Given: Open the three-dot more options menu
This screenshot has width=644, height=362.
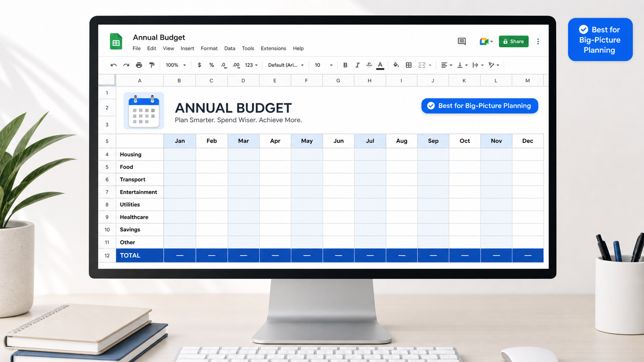Looking at the screenshot, I should 538,41.
